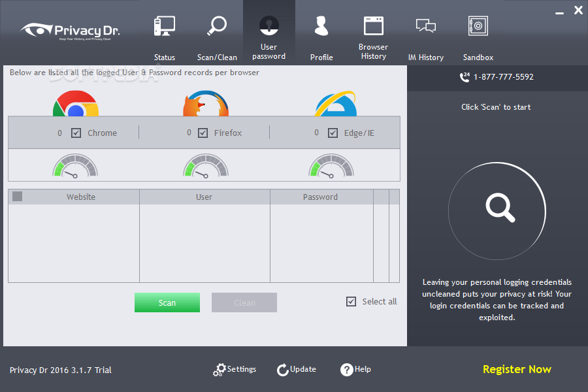Screen dimensions: 588x392
Task: Click the Firefox record count 0
Action: point(189,133)
